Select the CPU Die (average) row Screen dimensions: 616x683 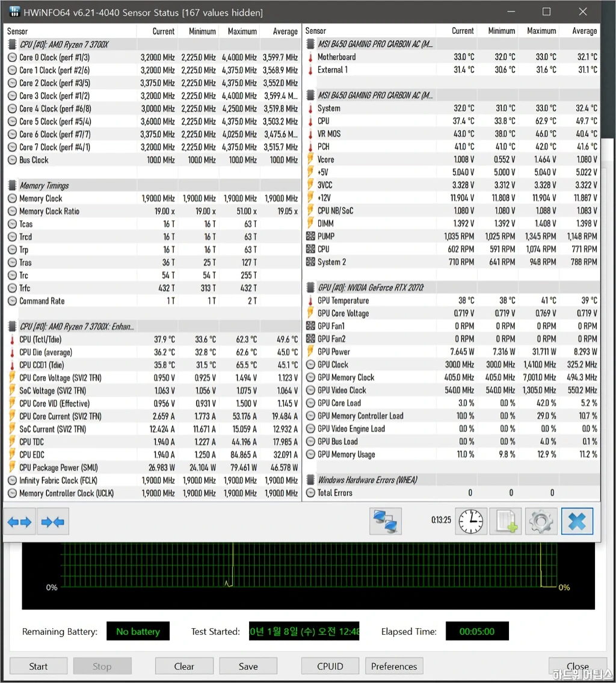pos(152,352)
